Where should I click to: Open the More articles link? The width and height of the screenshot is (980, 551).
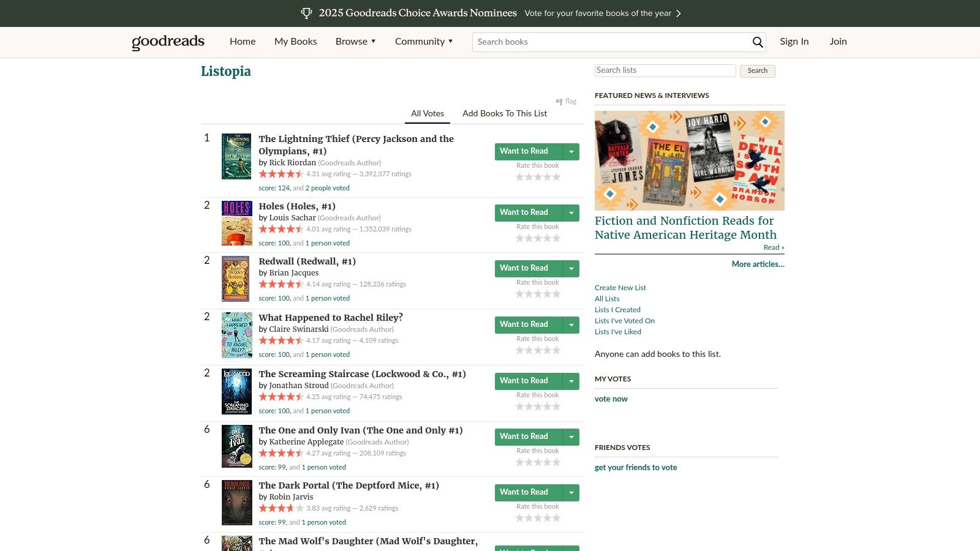758,264
